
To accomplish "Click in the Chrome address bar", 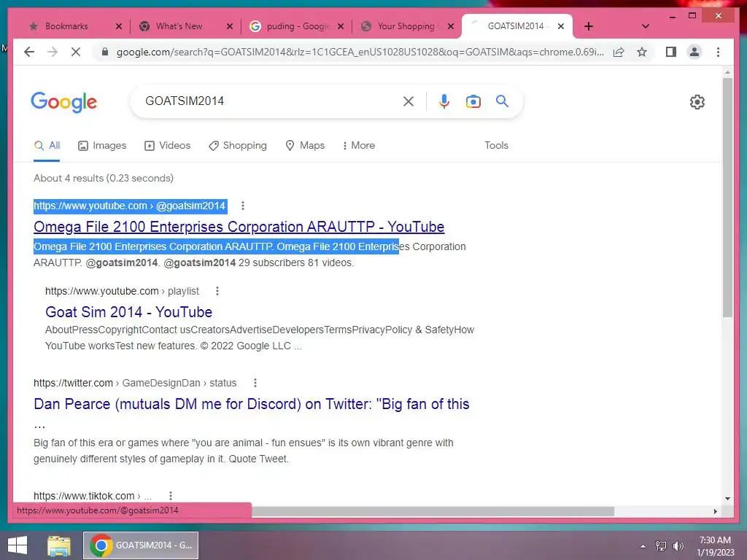I will point(360,52).
